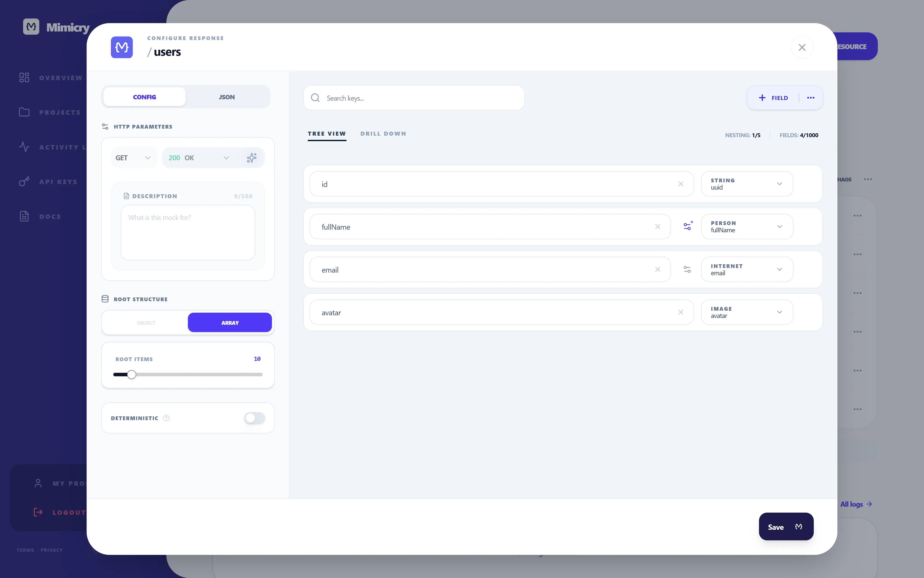Select the Drill Down tab
The image size is (924, 578).
383,134
